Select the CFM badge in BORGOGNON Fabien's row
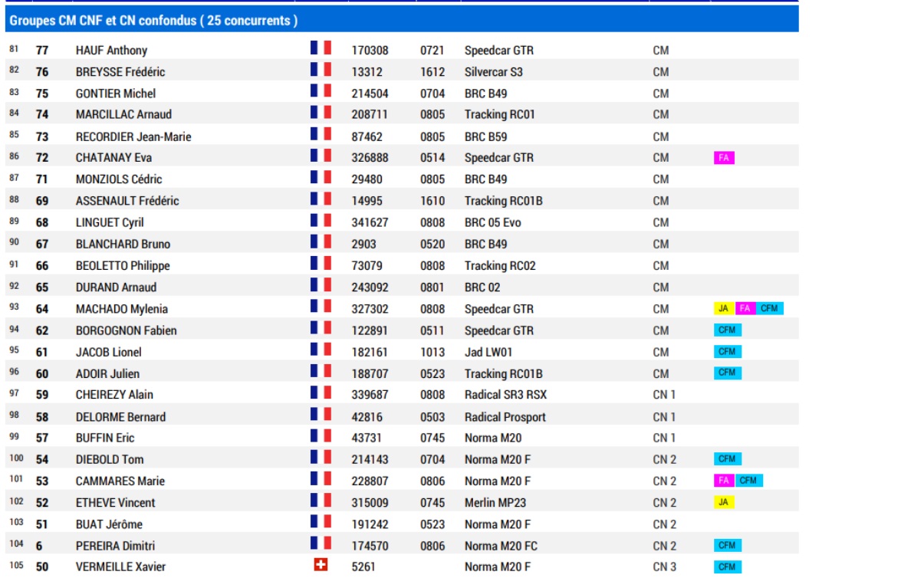Viewport: 911px width, 588px height. (727, 330)
